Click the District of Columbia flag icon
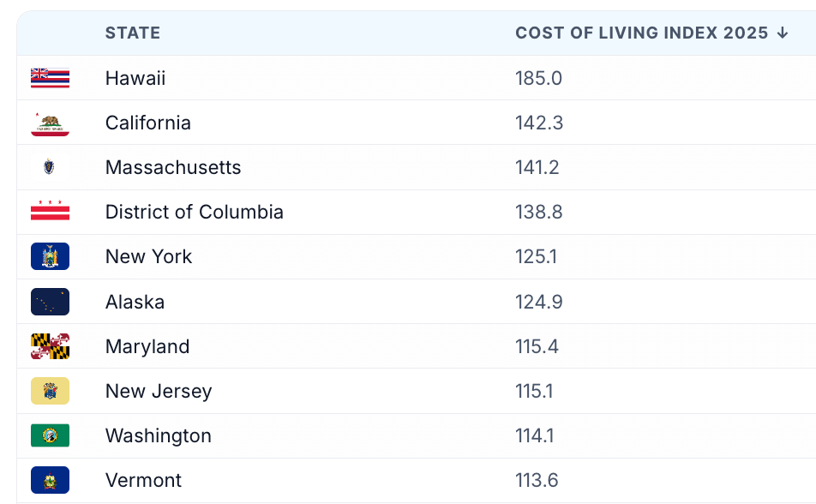This screenshot has height=504, width=816. [50, 212]
